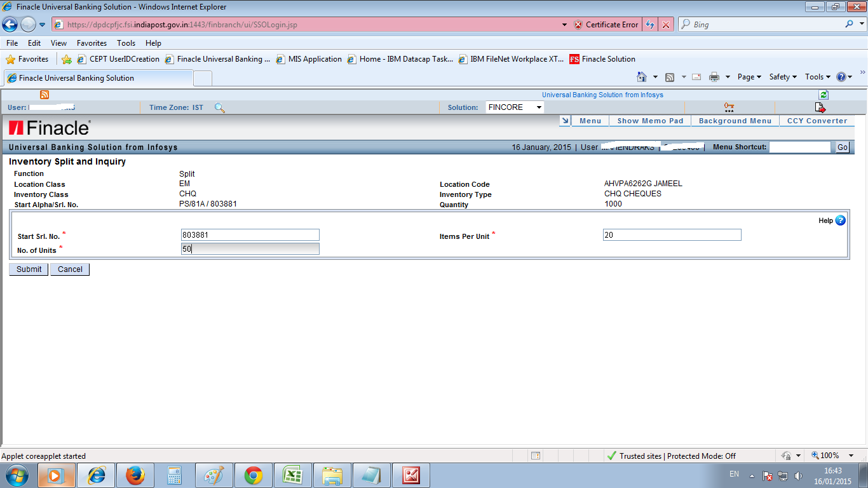Image resolution: width=868 pixels, height=488 pixels.
Task: Open the Favorites menu
Action: point(91,43)
